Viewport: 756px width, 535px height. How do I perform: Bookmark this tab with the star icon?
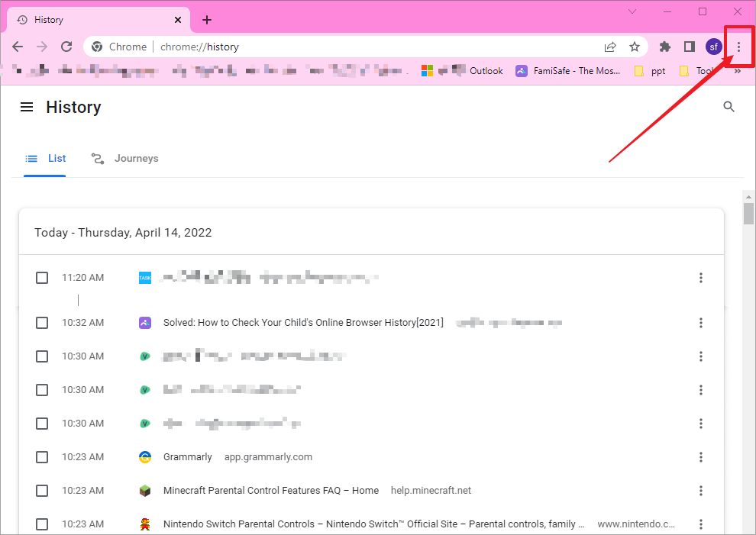point(635,47)
